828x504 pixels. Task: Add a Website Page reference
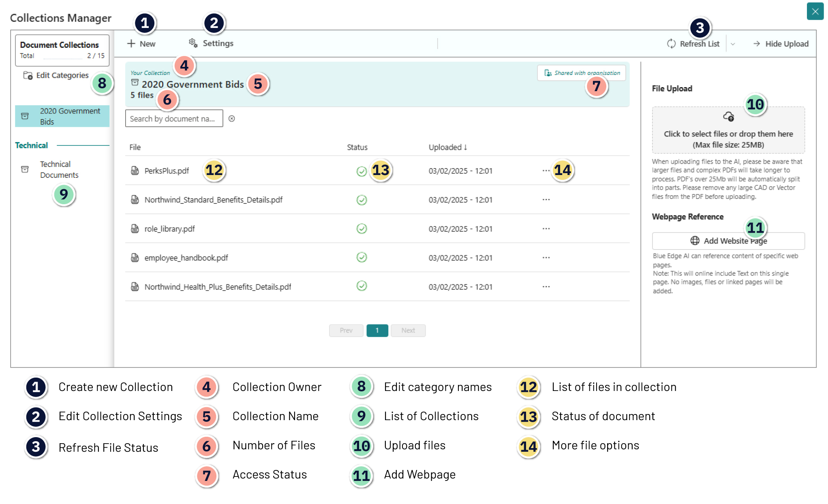click(x=728, y=241)
